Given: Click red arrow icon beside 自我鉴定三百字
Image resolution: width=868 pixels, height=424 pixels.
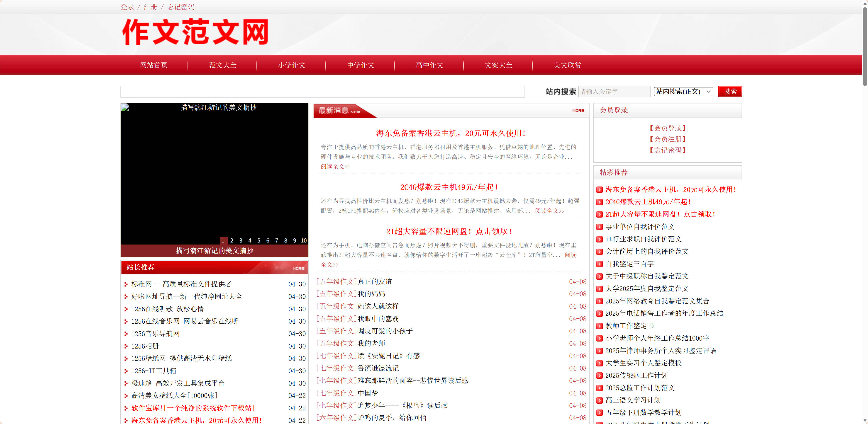Looking at the screenshot, I should tap(600, 264).
